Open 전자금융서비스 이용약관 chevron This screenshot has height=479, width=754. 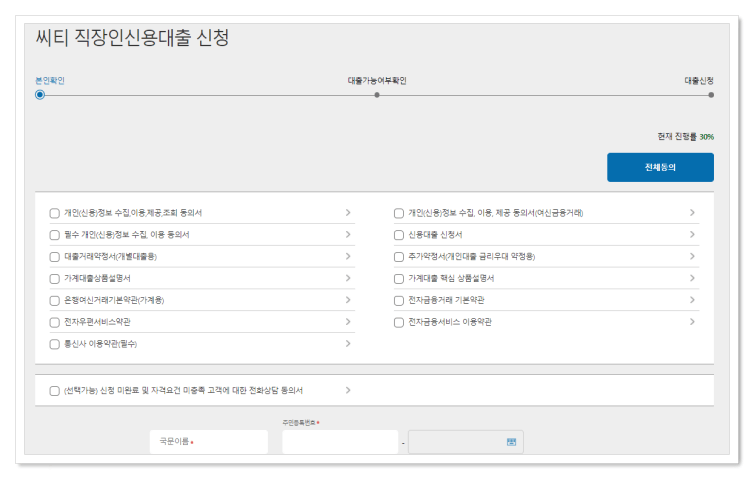tap(692, 322)
